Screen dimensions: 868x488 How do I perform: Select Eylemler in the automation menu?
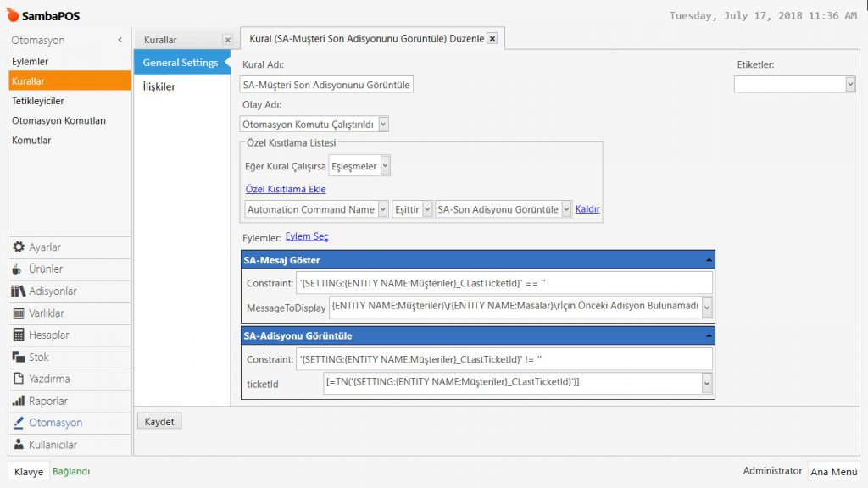point(31,62)
